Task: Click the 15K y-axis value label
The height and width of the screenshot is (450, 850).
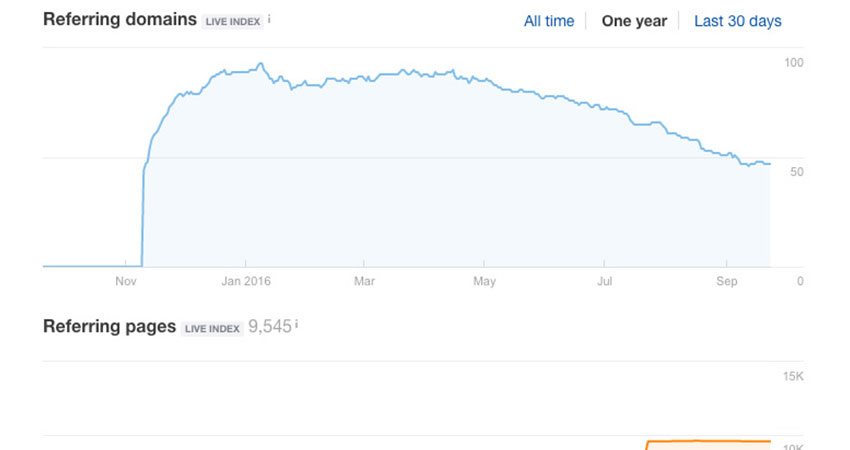Action: [x=794, y=376]
